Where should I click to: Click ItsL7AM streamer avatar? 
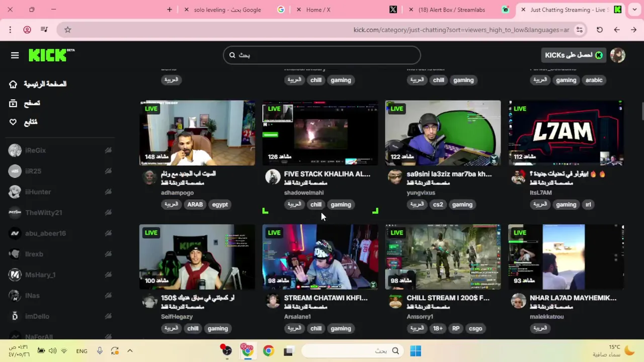(518, 176)
